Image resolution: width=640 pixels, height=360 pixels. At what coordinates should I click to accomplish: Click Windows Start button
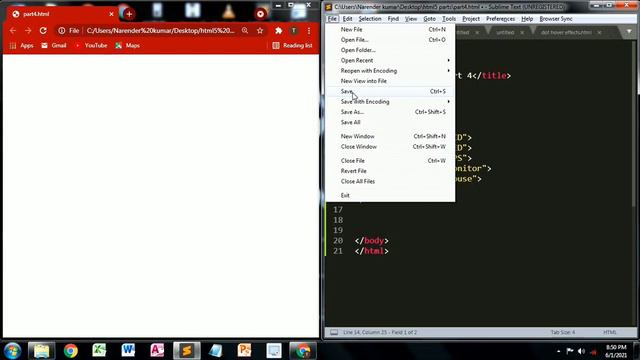pyautogui.click(x=12, y=351)
